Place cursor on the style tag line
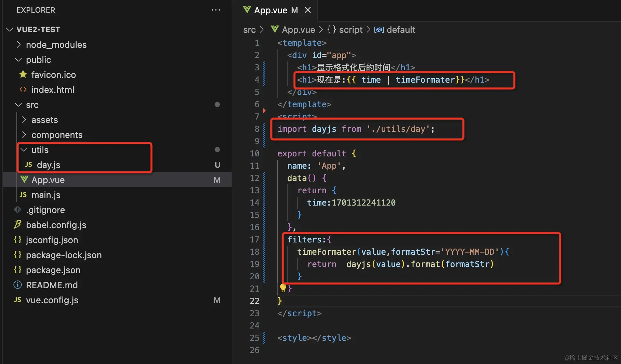 coord(314,338)
